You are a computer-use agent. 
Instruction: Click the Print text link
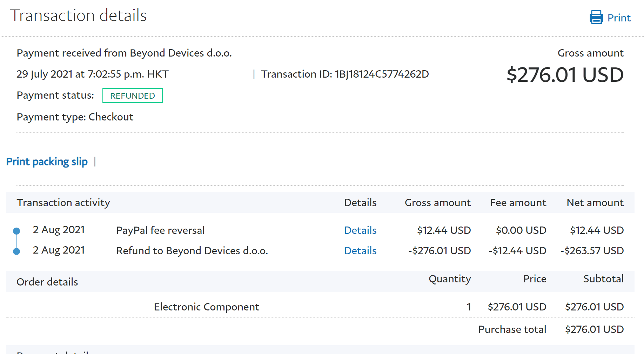point(619,18)
